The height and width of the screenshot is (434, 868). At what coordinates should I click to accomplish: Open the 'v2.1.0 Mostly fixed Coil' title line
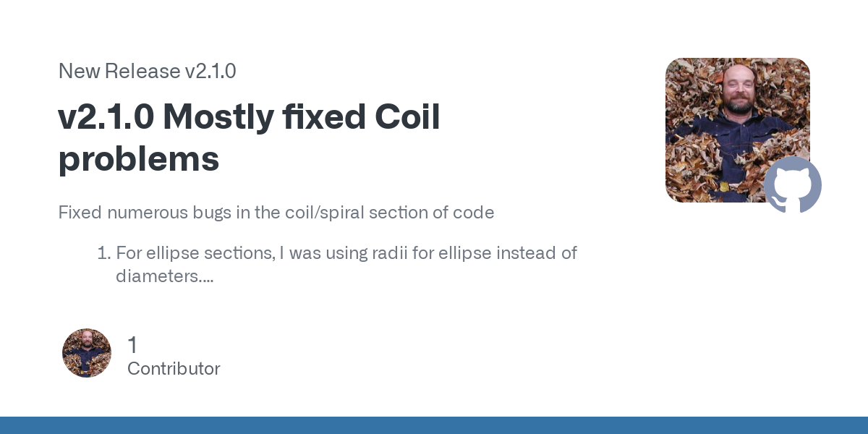coord(250,117)
